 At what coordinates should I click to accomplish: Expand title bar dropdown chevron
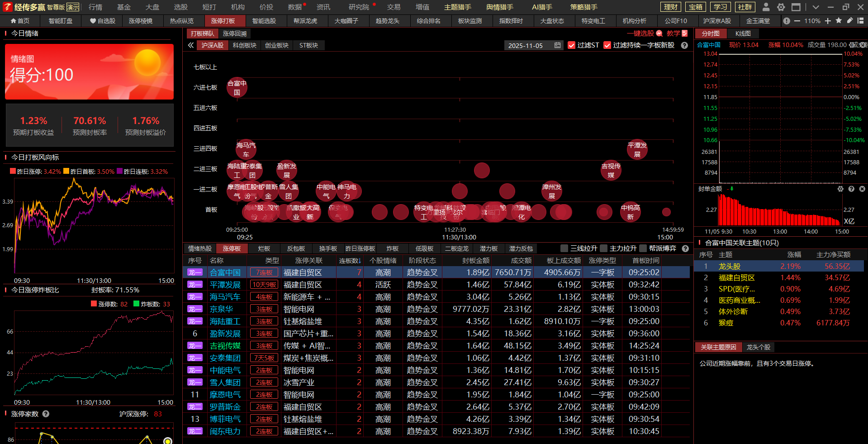click(x=816, y=7)
